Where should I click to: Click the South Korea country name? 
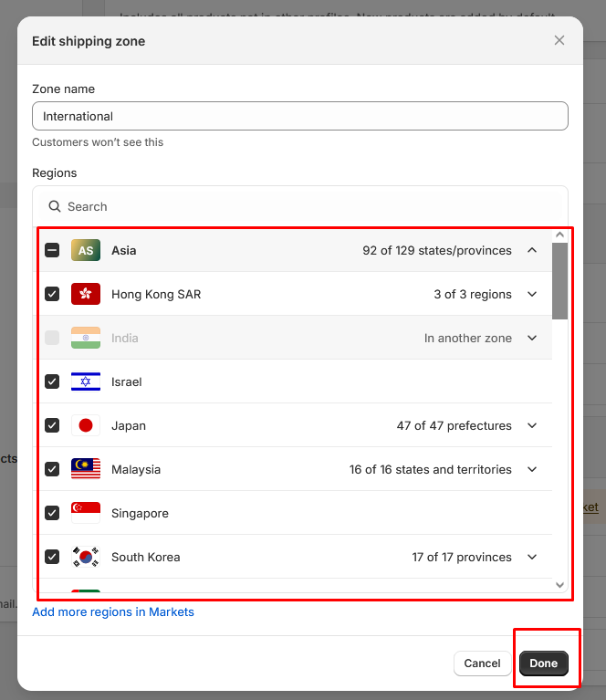pos(146,557)
